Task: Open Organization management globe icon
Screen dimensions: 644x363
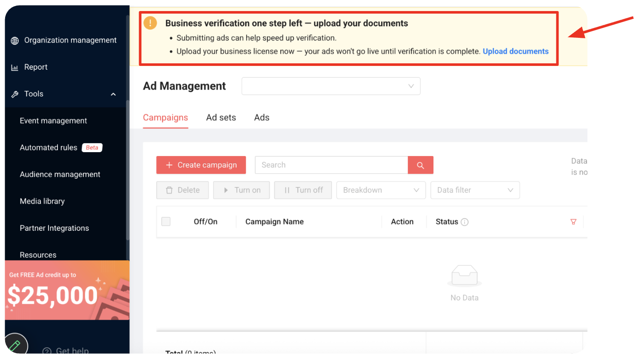Action: (15, 40)
